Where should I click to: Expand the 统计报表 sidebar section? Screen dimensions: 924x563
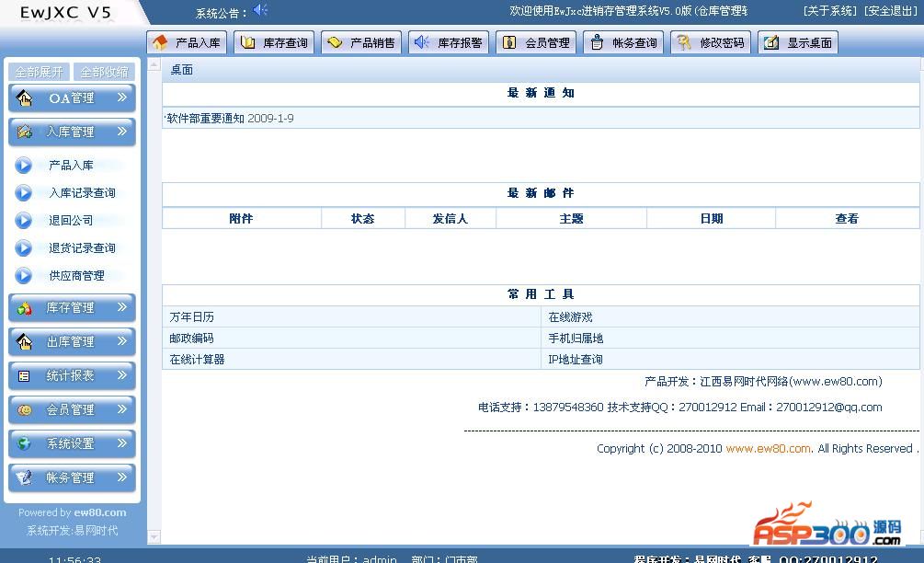(x=72, y=376)
